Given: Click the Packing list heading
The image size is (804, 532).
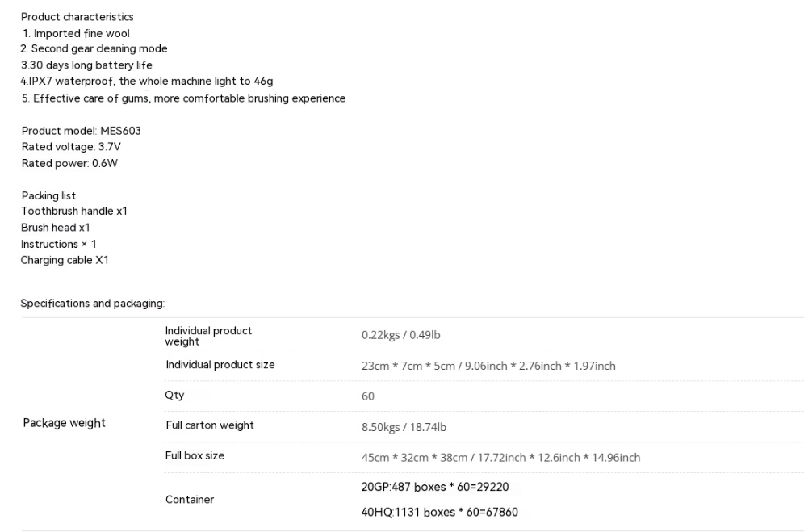Looking at the screenshot, I should [48, 196].
